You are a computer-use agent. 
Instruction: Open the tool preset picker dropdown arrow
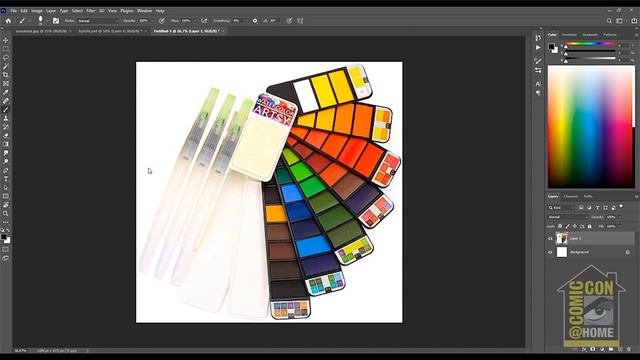29,21
